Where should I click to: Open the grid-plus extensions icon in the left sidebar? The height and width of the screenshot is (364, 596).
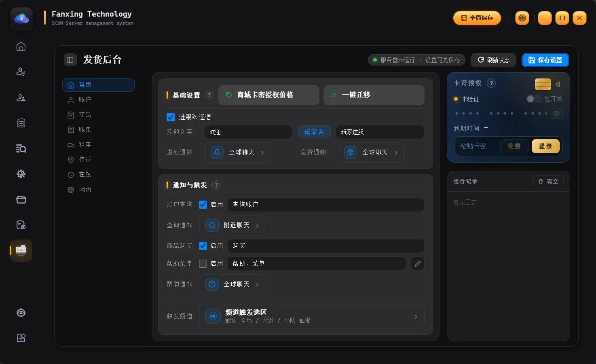point(21,338)
